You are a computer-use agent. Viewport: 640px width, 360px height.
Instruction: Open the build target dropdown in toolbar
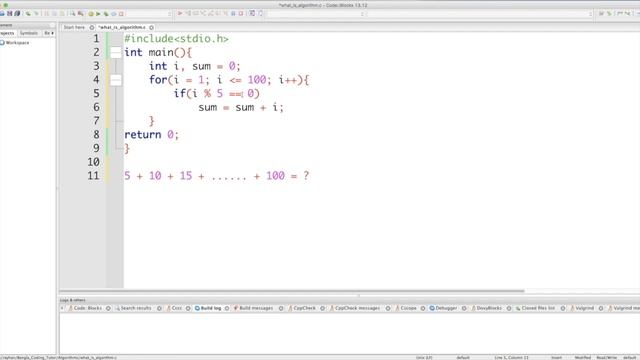pos(149,13)
